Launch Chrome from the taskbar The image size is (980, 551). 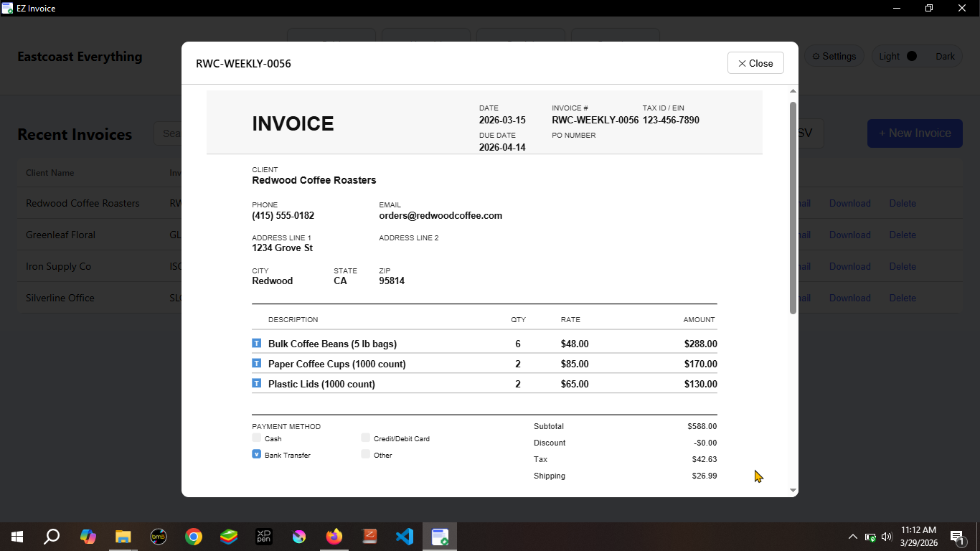click(x=193, y=536)
